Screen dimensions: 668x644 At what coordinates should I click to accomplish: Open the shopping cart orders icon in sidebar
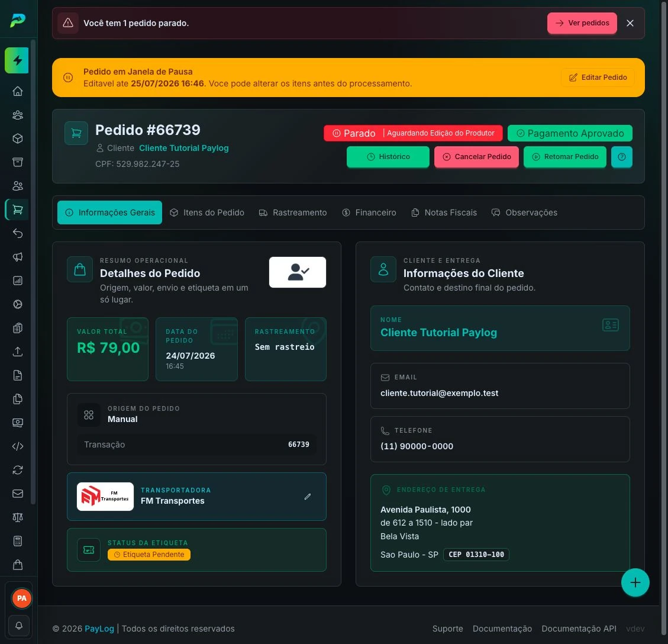tap(18, 210)
